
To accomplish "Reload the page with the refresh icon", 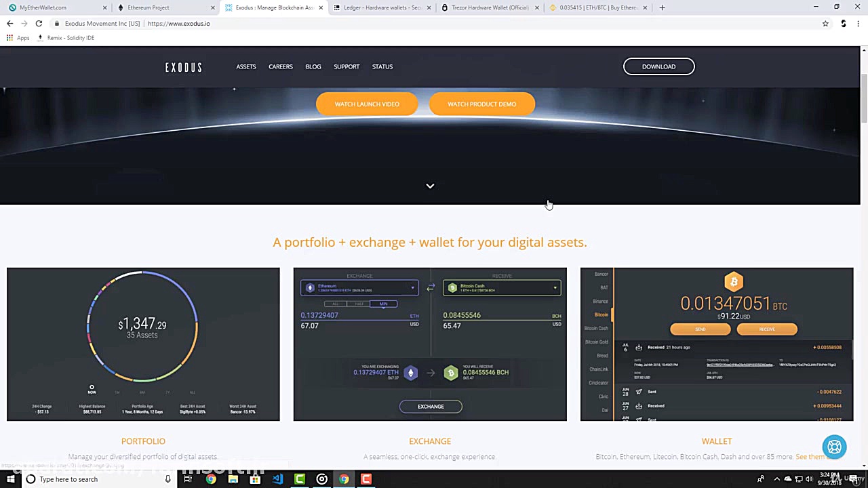I will pos(39,23).
